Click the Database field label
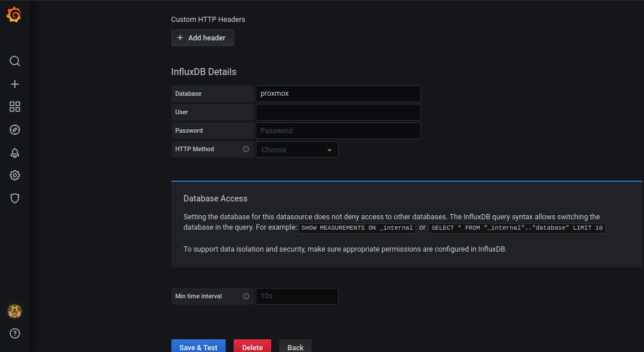The image size is (644, 352). [x=188, y=93]
